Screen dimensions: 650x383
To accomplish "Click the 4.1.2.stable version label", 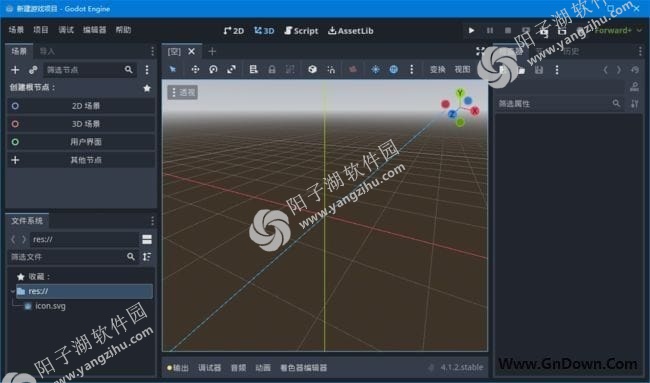I will 462,367.
